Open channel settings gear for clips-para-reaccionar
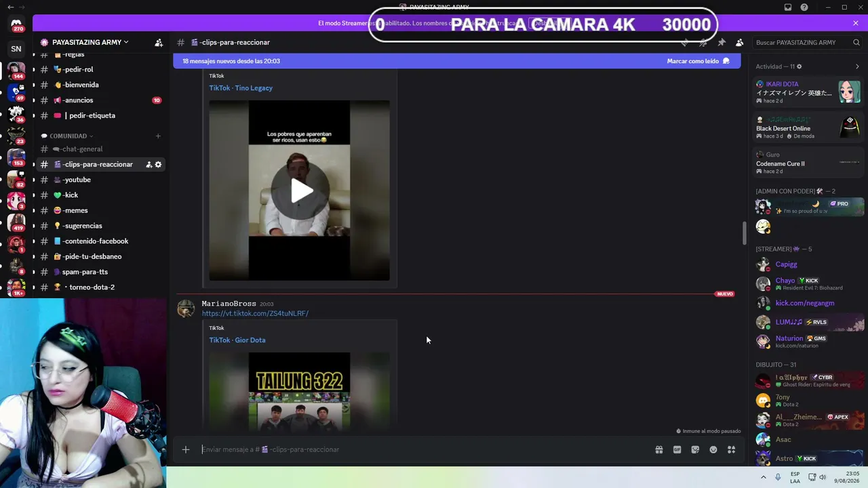Viewport: 868px width, 488px height. pos(159,165)
